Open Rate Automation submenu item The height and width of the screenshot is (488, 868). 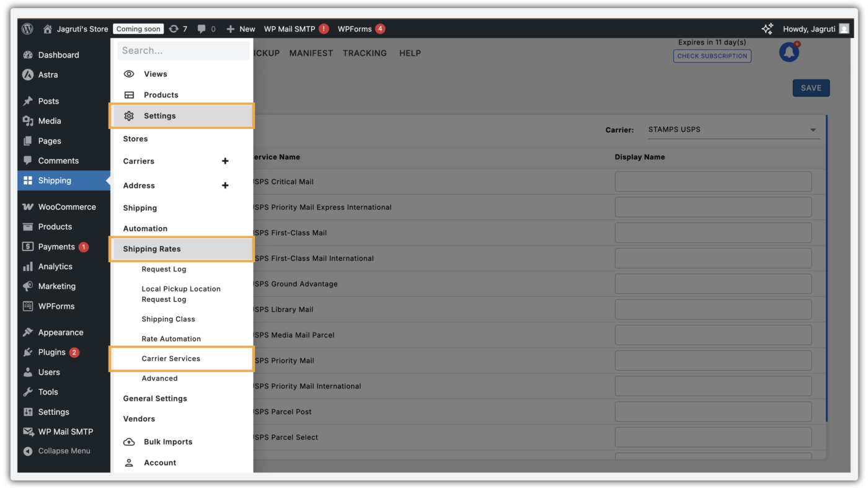coord(171,339)
